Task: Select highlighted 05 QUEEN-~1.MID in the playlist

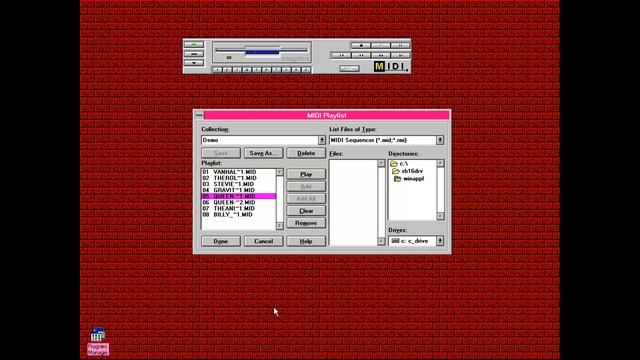Action: tap(239, 196)
